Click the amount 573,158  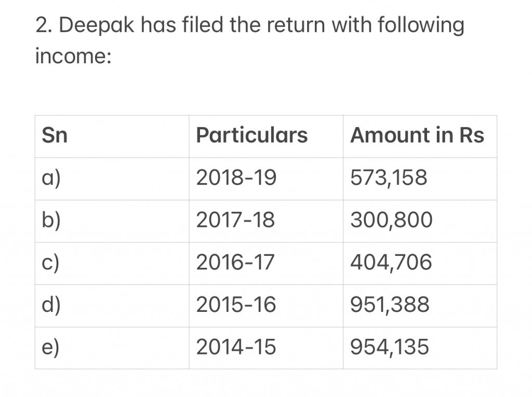(389, 177)
